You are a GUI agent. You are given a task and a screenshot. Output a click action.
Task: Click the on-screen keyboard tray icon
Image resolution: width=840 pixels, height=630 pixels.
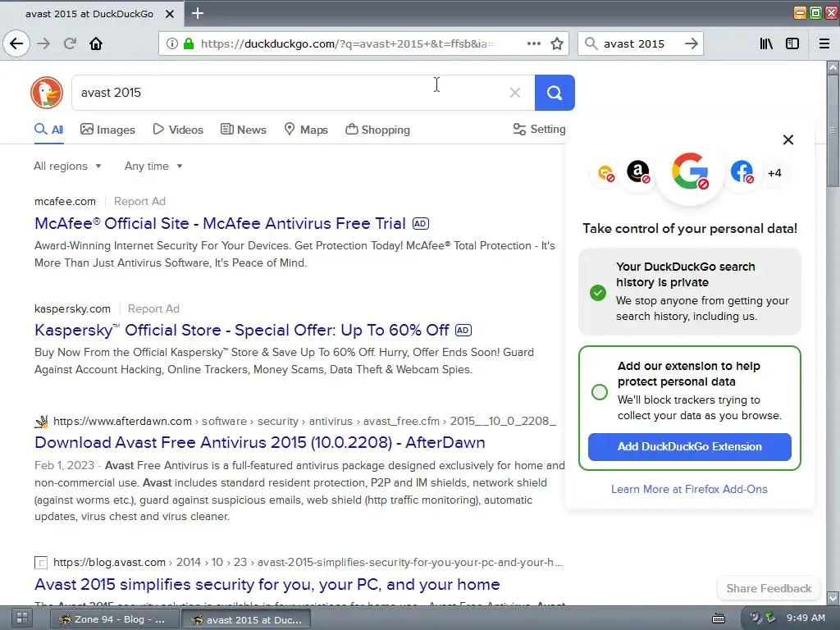click(719, 619)
